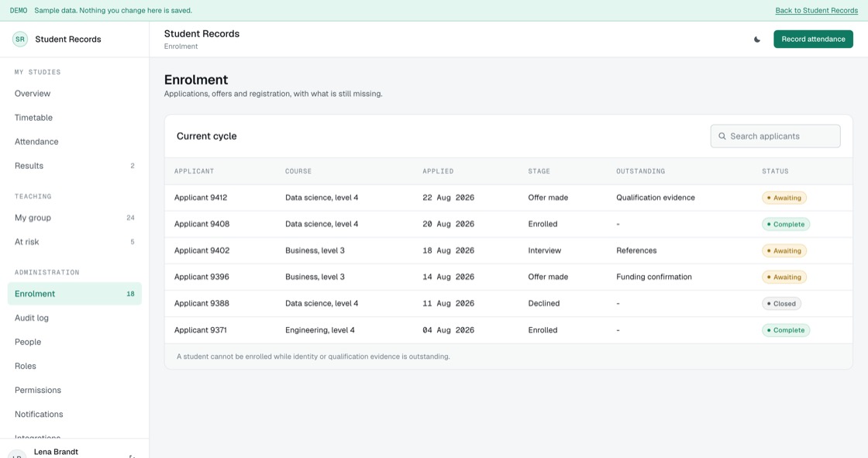Click the Awaiting badge for Applicant 9402
Screen dimensions: 868x458
pos(784,251)
